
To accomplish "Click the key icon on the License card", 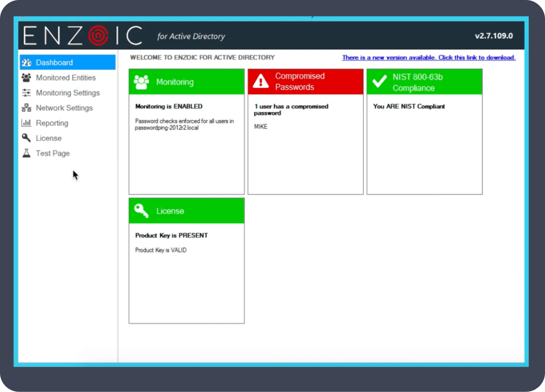I will coord(141,210).
